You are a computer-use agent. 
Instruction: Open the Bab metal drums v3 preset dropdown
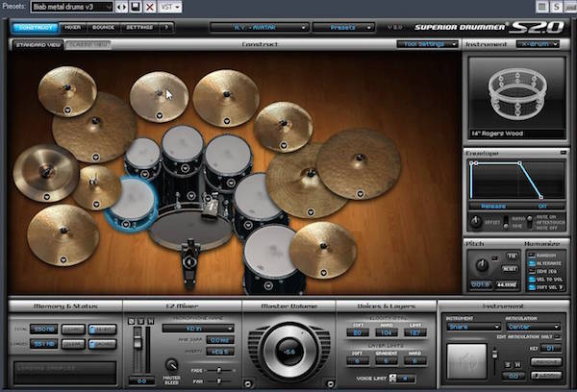point(72,7)
